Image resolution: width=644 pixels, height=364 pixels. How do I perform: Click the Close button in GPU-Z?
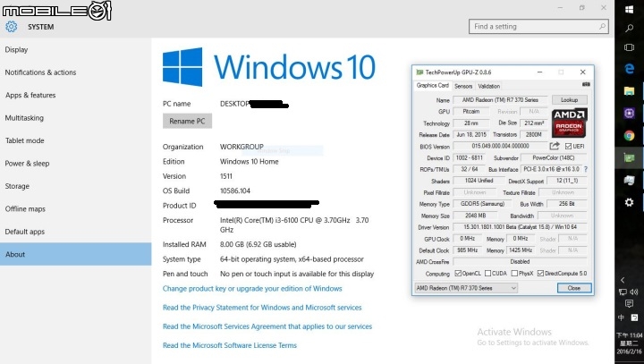tap(574, 288)
